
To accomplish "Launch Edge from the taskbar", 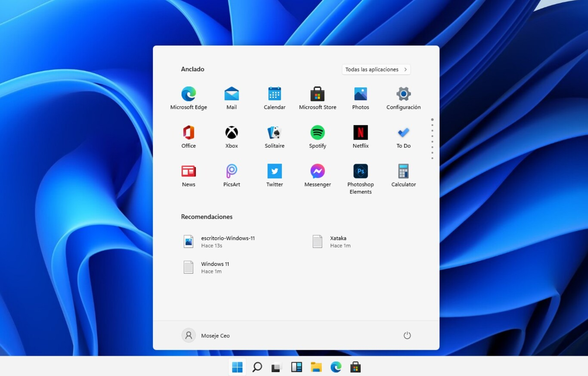I will coord(336,367).
